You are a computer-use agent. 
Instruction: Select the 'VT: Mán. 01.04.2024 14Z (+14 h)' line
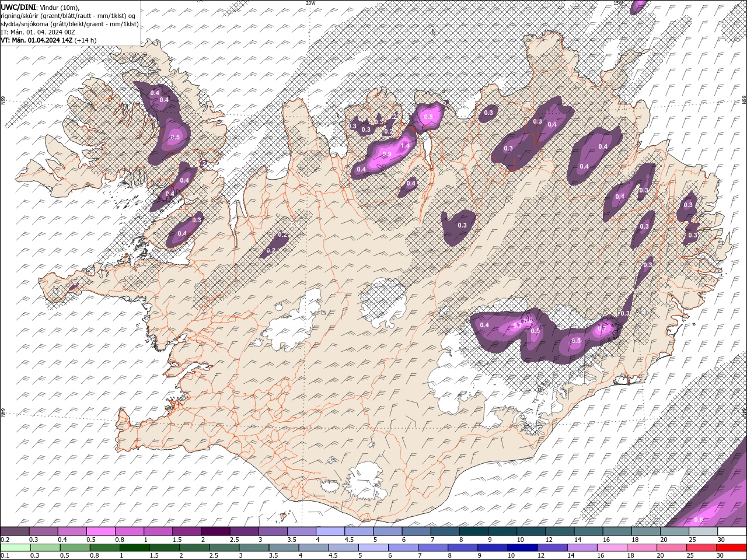pos(48,40)
